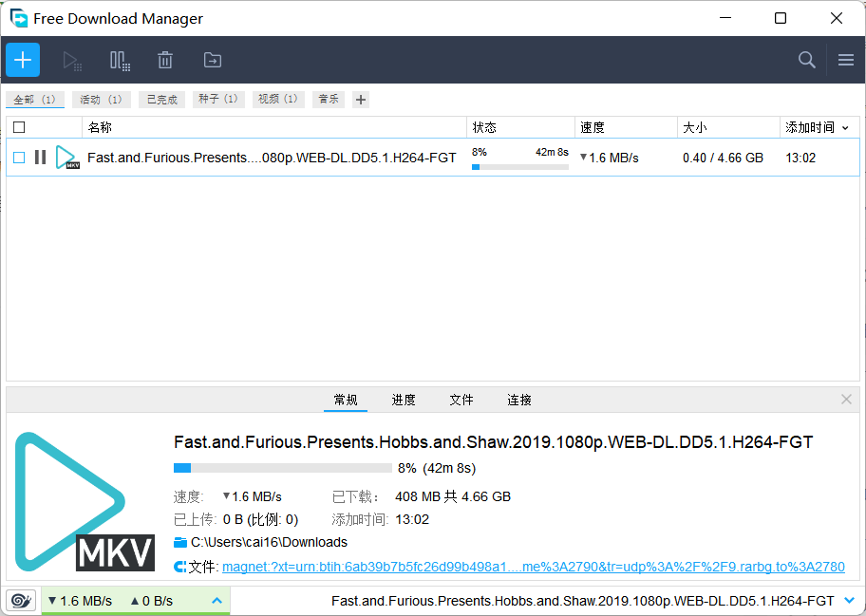Click the details panel progress bar

coord(283,468)
